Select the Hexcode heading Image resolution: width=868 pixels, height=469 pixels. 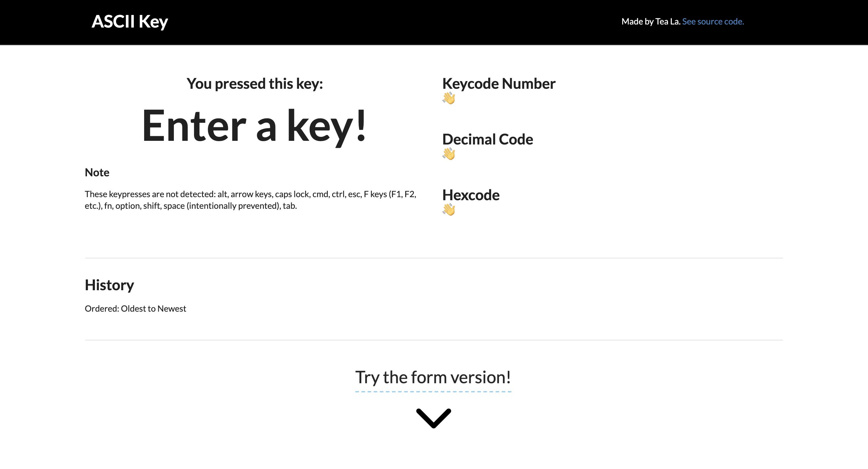(x=471, y=195)
